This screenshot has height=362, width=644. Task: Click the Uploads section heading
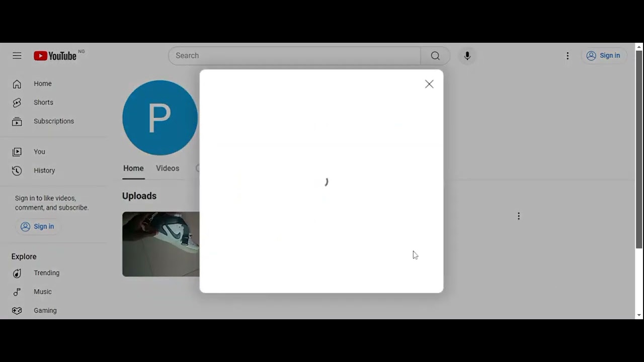click(139, 196)
